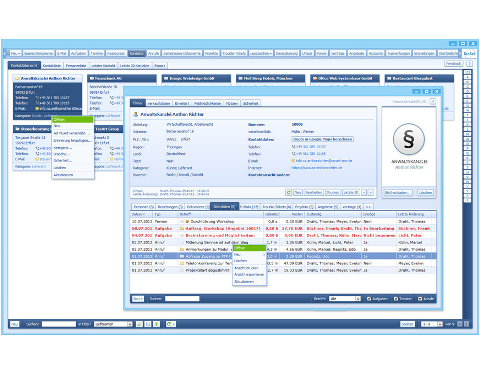Choose Aktualisieren in the activity row context menu
Viewport: 480px width, 368px height.
click(x=249, y=282)
